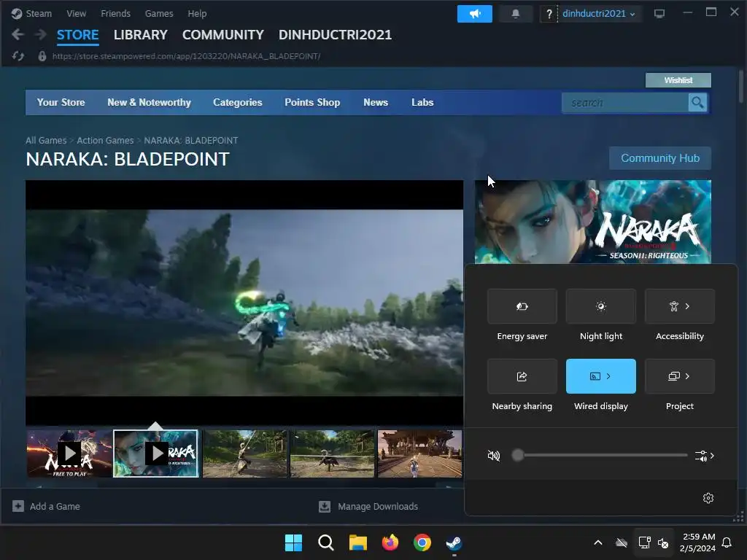Click the Add a Game plus icon
The width and height of the screenshot is (747, 560).
pyautogui.click(x=18, y=506)
